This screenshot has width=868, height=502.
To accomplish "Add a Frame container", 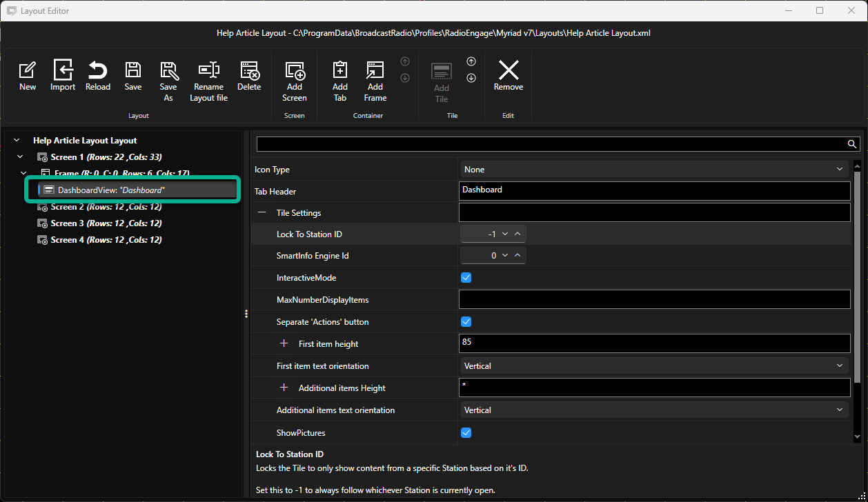I will (x=375, y=81).
